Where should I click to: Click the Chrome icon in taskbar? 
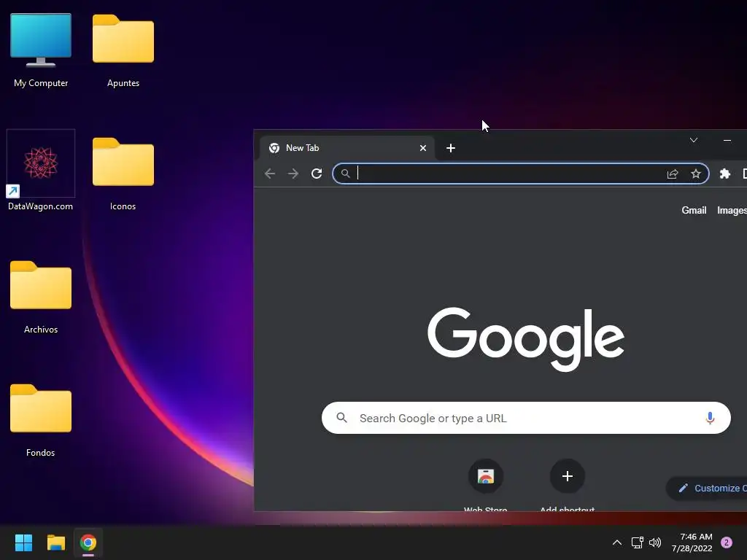pos(88,542)
